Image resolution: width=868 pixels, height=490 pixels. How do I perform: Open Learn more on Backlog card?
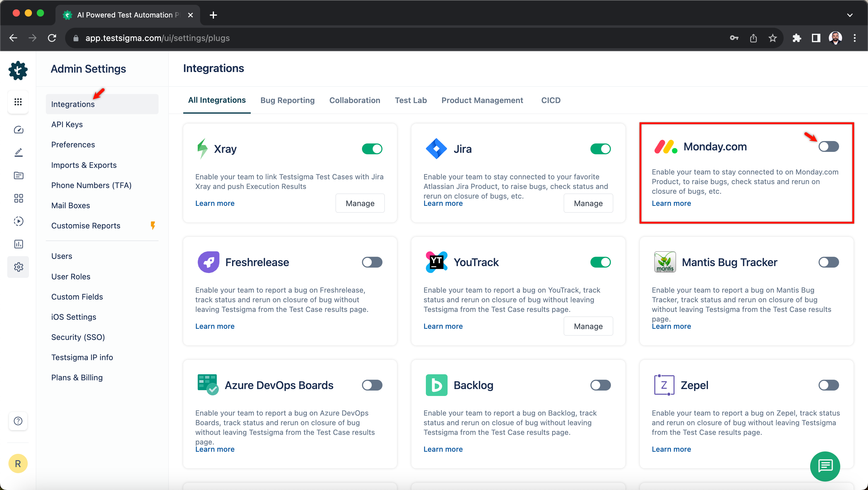(443, 449)
